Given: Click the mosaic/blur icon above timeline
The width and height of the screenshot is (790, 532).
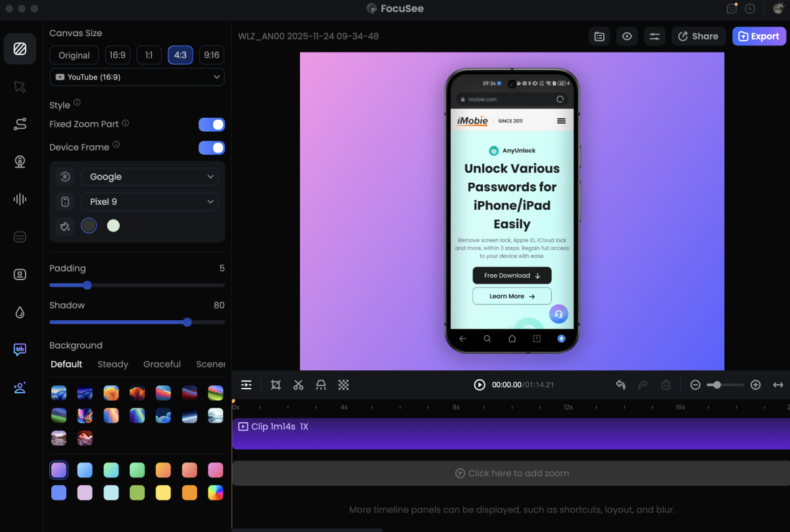Looking at the screenshot, I should pos(343,385).
